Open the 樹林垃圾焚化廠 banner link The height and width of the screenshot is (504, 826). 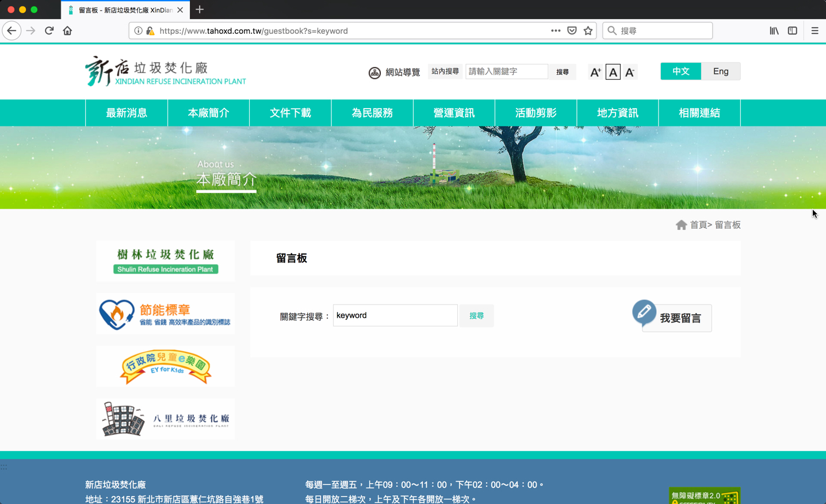pos(166,261)
